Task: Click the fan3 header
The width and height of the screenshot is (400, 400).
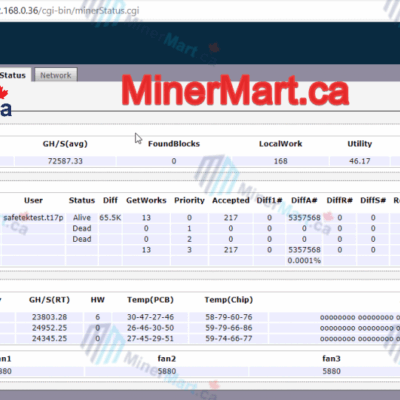Action: point(331,359)
